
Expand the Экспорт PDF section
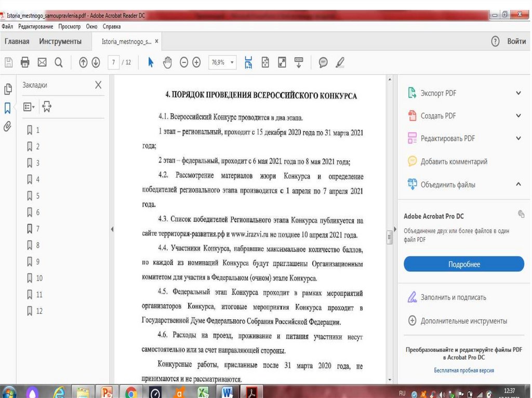click(x=518, y=93)
